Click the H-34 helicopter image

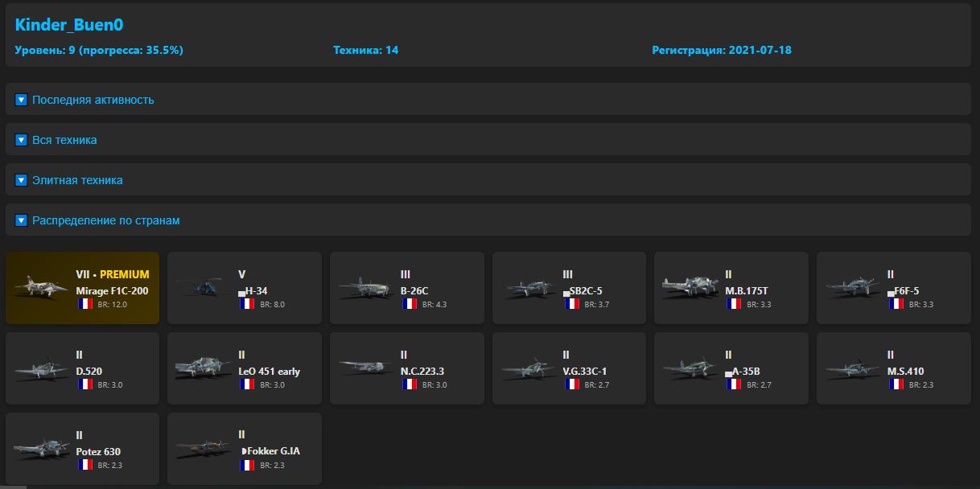pyautogui.click(x=198, y=287)
